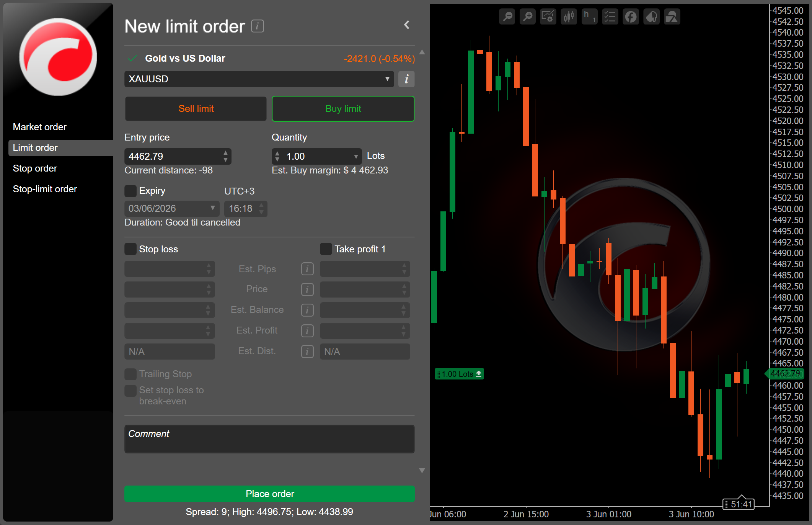Click the "4500.00" price axis label

[788, 209]
